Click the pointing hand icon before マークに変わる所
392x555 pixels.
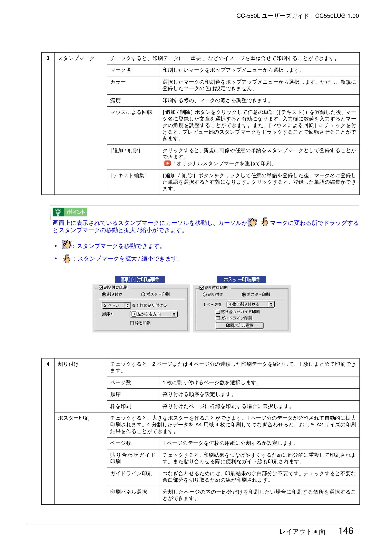[264, 222]
